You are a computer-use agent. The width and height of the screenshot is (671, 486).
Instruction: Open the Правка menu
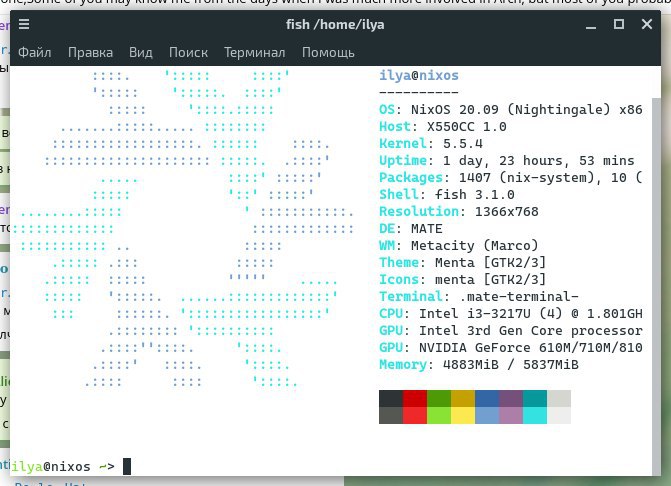click(x=90, y=53)
